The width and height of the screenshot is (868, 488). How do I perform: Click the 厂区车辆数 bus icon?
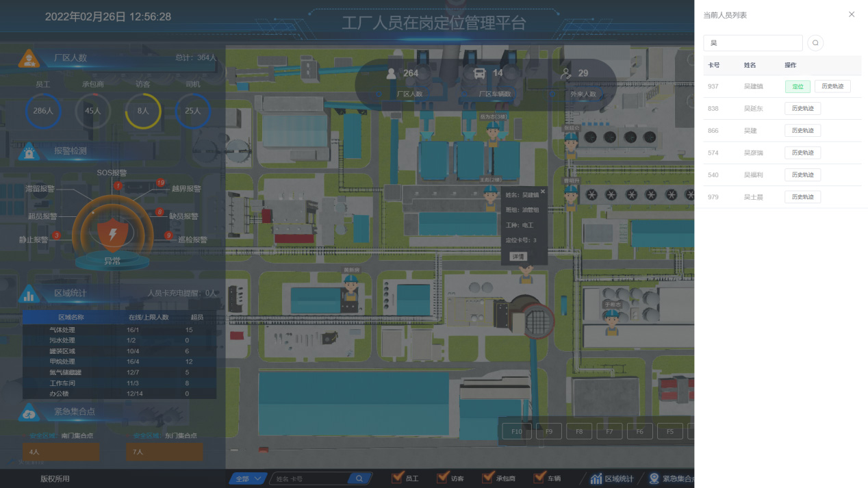pos(478,73)
